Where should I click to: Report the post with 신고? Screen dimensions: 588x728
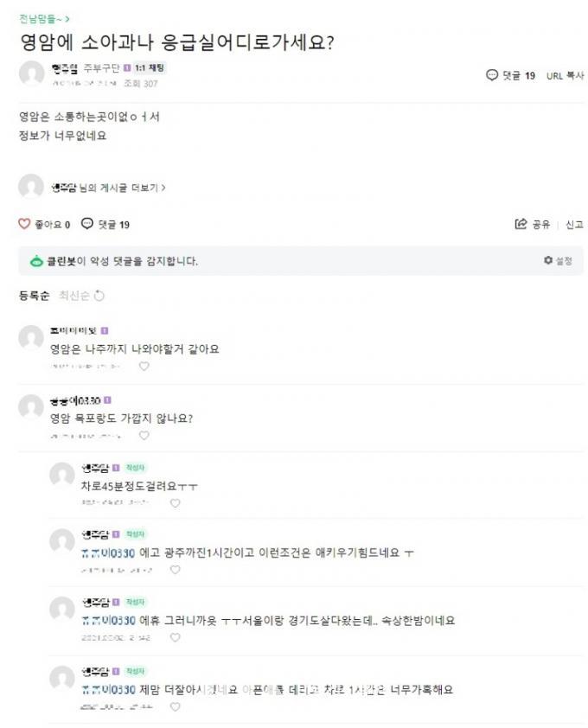point(574,225)
